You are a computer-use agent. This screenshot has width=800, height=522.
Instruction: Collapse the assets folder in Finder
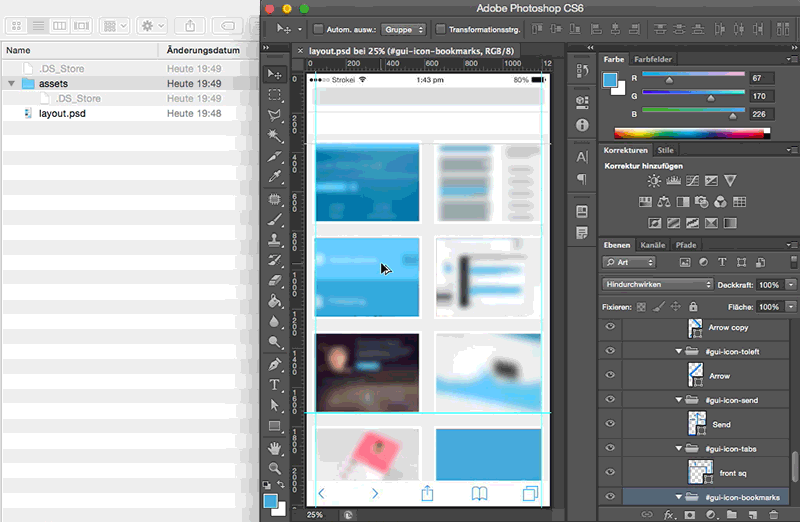click(x=11, y=83)
